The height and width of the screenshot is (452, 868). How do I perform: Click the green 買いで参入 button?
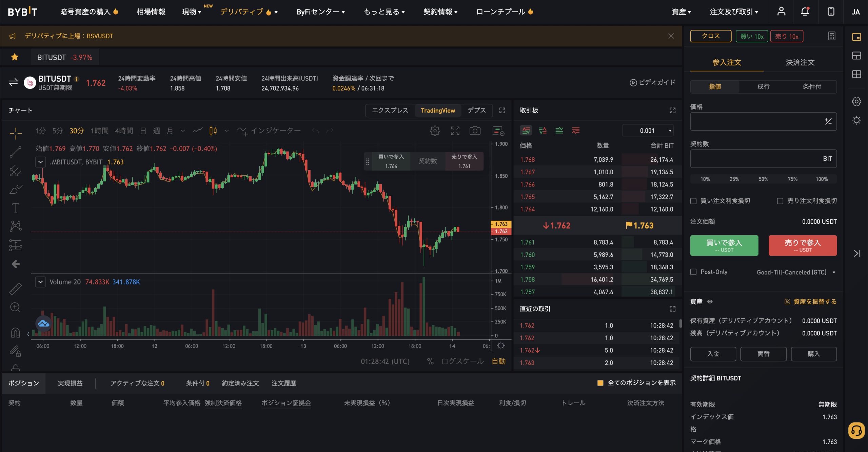tap(724, 245)
